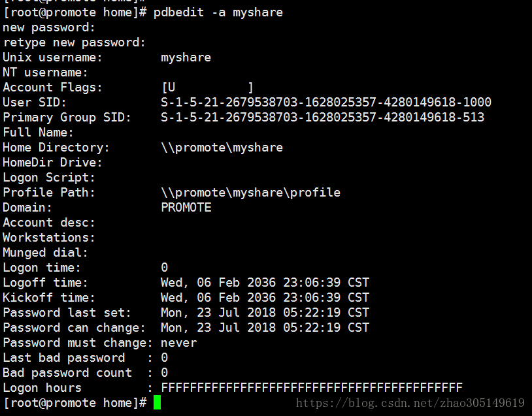
Task: Click the "Password must change:" label
Action: [78, 343]
